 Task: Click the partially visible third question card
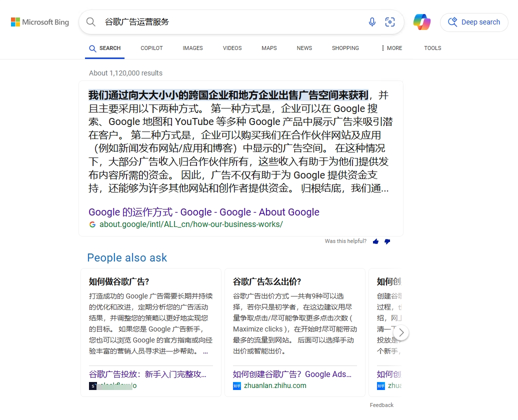coord(385,332)
